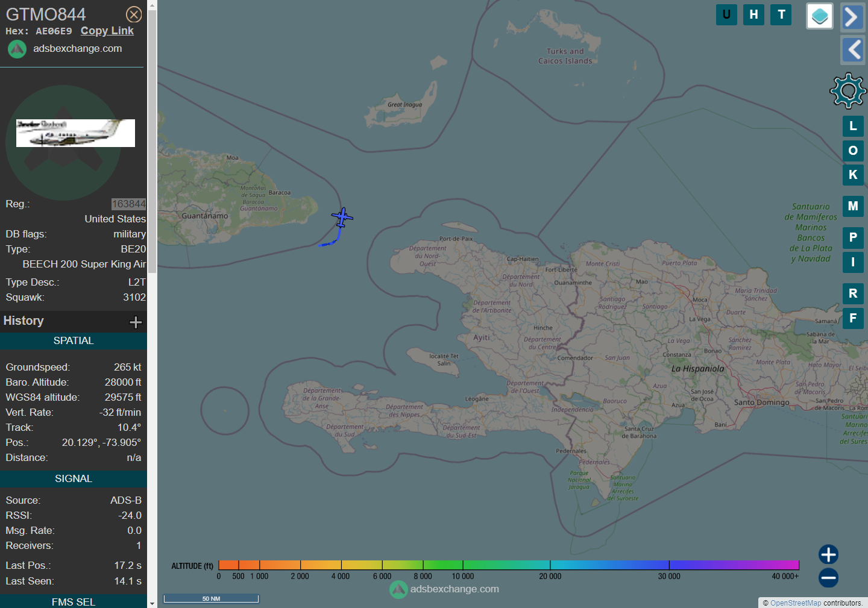Toggle the I map option button
The image size is (868, 608).
[x=853, y=262]
